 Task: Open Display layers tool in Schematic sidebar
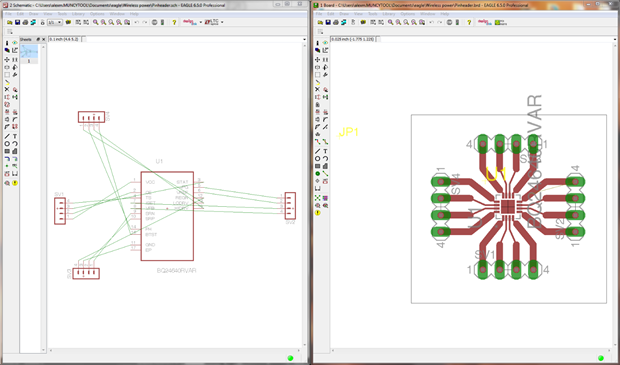coord(7,50)
